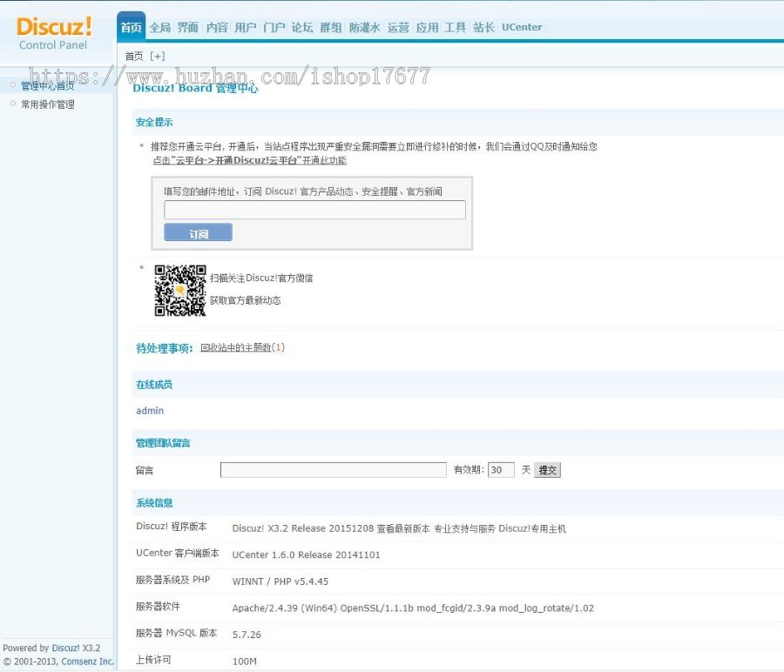This screenshot has height=672, width=784.
Task: Select the 用户 menu tab
Action: click(246, 28)
